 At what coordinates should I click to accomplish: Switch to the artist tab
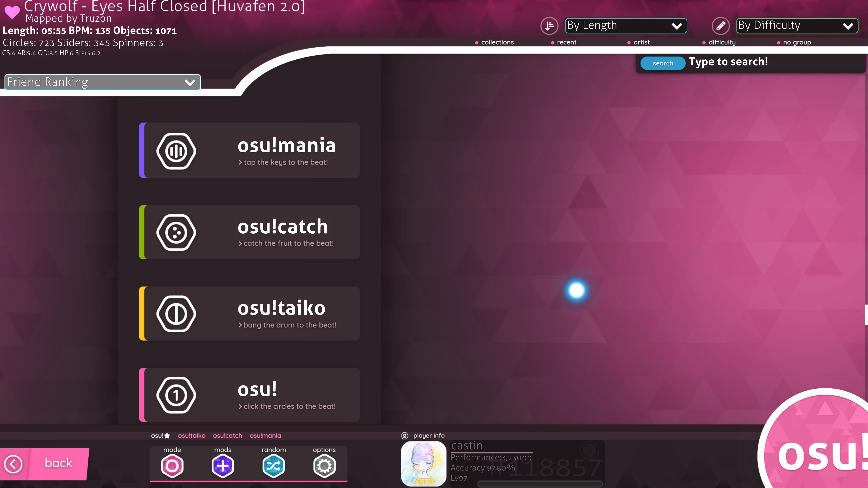coord(638,42)
